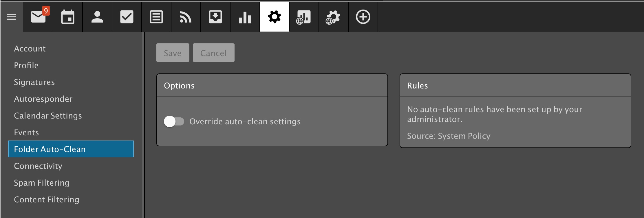The image size is (644, 218).
Task: Open Spam Filtering settings
Action: [42, 183]
